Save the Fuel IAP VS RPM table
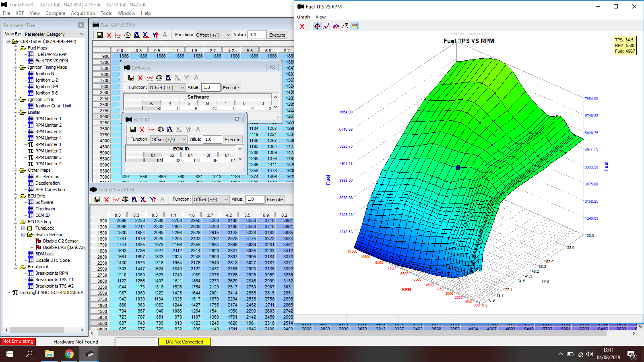Screen dimensions: 644x362 coord(100,35)
